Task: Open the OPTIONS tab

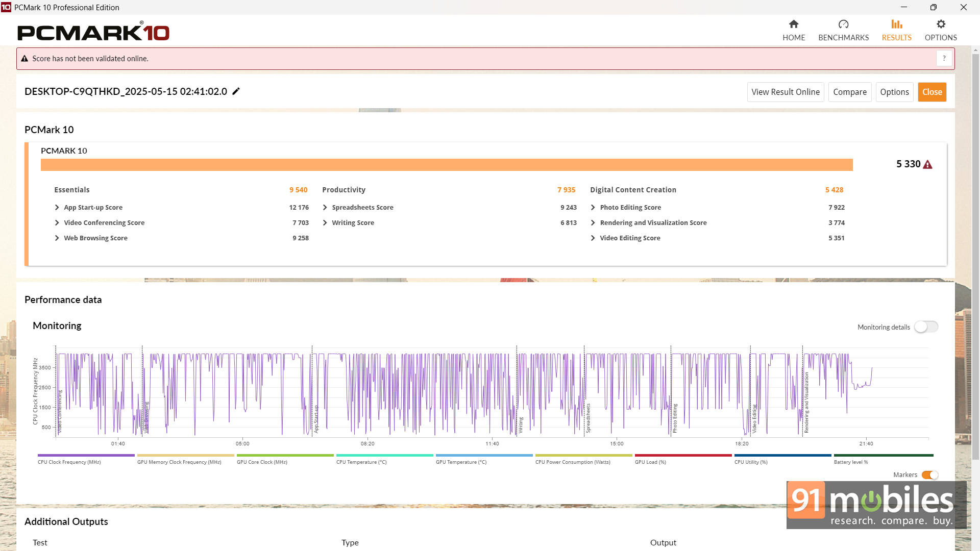Action: (x=941, y=31)
